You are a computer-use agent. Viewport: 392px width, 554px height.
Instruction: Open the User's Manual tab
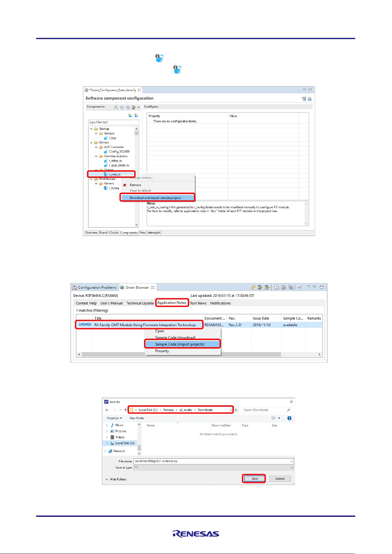click(x=111, y=303)
